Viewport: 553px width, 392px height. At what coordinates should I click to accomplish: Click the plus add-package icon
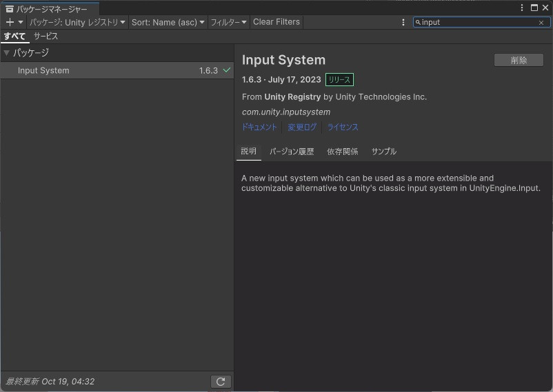point(10,22)
